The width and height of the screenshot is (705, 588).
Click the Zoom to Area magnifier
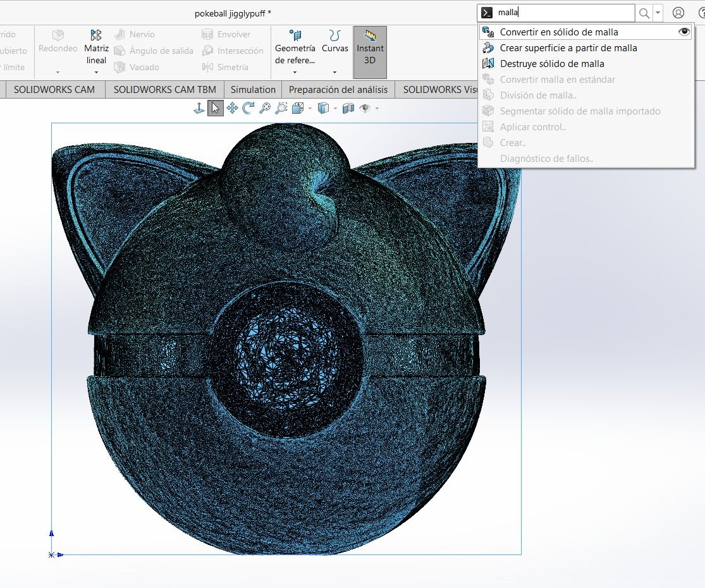(x=281, y=108)
